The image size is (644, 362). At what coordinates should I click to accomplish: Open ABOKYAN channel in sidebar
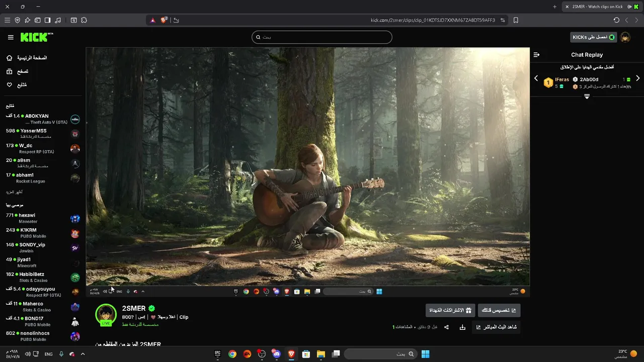43,119
